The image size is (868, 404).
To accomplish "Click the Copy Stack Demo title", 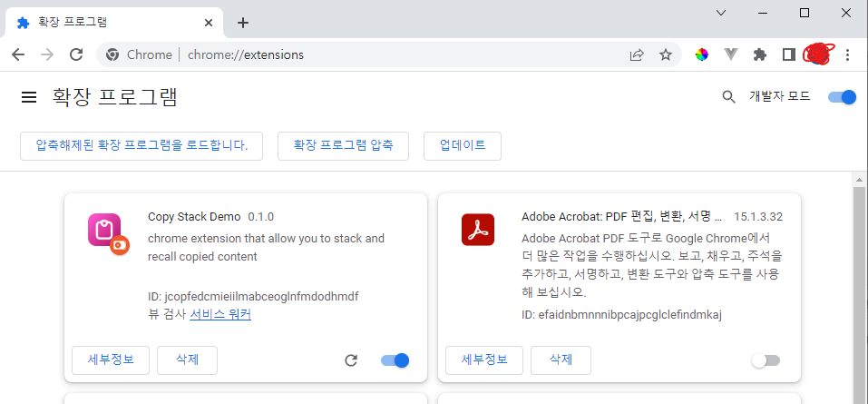I will click(194, 216).
